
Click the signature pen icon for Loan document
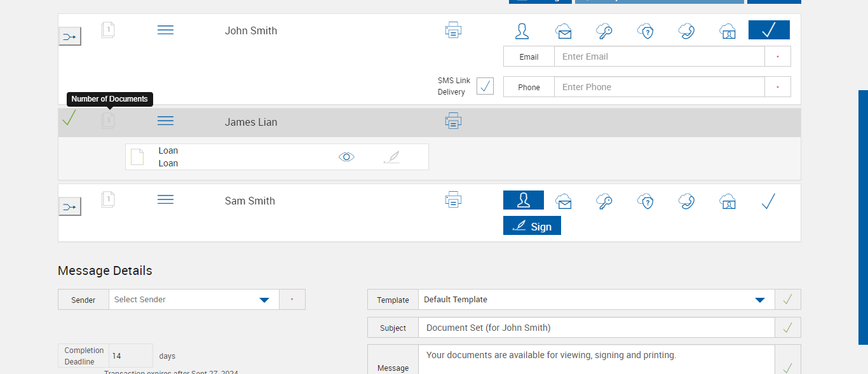392,157
